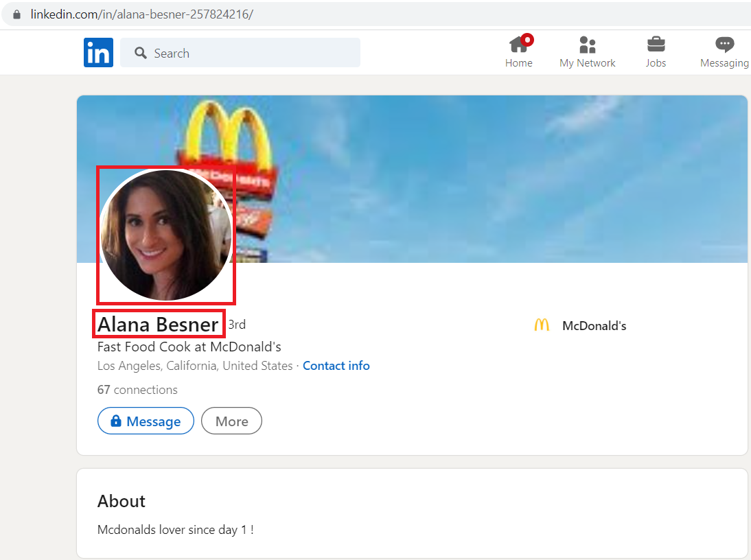This screenshot has height=560, width=751.
Task: View the 67 connections link
Action: point(137,390)
